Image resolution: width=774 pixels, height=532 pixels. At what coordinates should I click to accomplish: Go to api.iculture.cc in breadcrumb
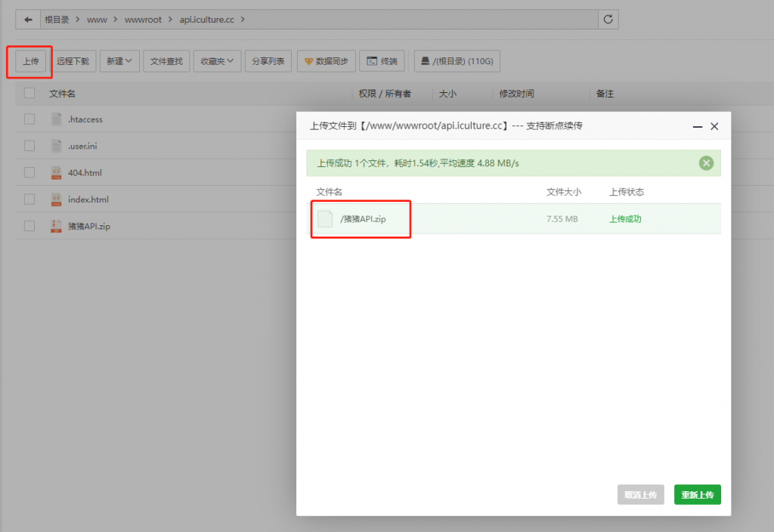[207, 20]
